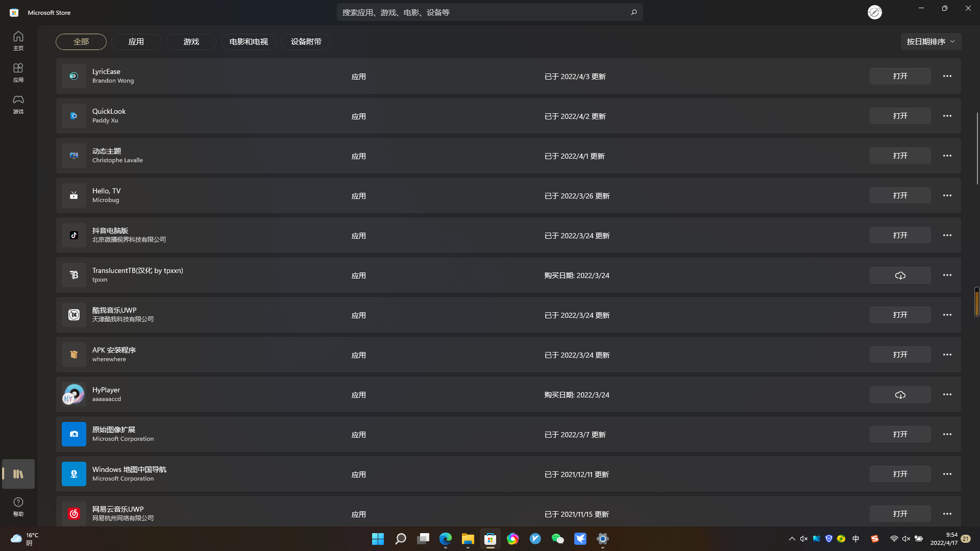Screen dimensions: 980x551
Task: Select the 游戏 filter tab
Action: 191,42
